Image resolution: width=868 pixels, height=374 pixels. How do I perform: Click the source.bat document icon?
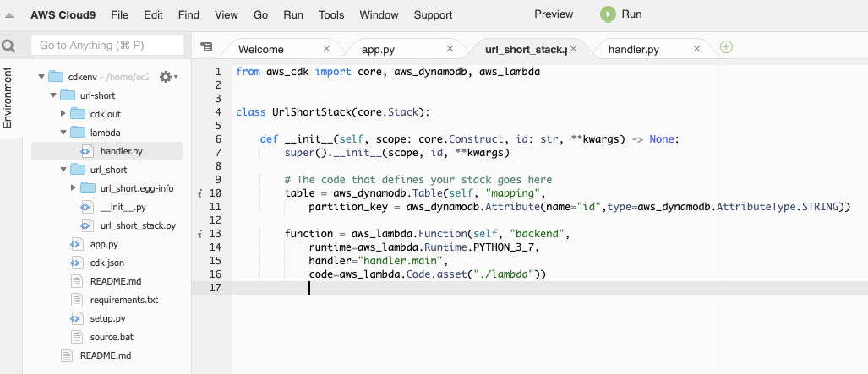76,337
